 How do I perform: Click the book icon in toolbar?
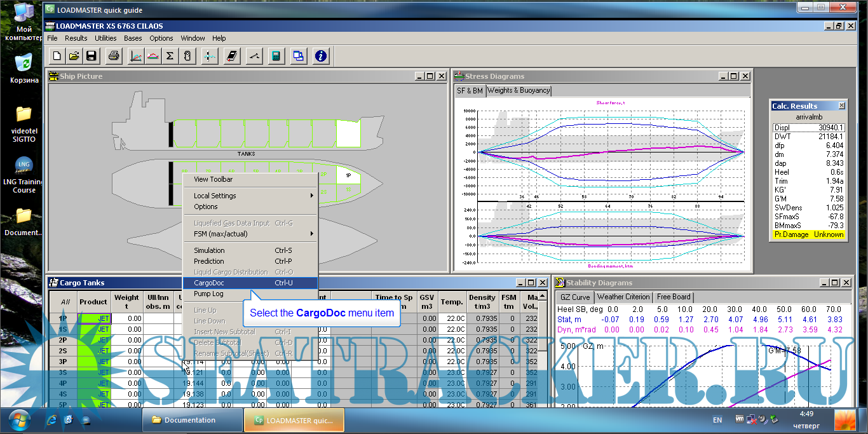coord(232,56)
